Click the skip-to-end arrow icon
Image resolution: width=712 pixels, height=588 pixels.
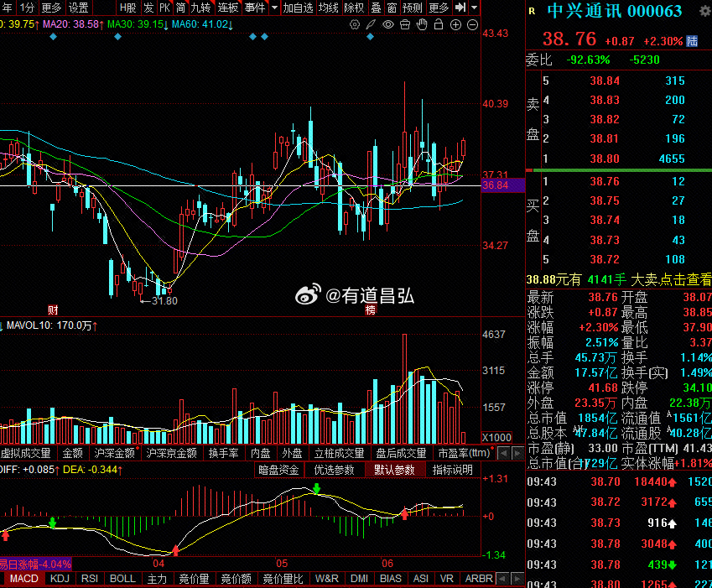click(460, 8)
